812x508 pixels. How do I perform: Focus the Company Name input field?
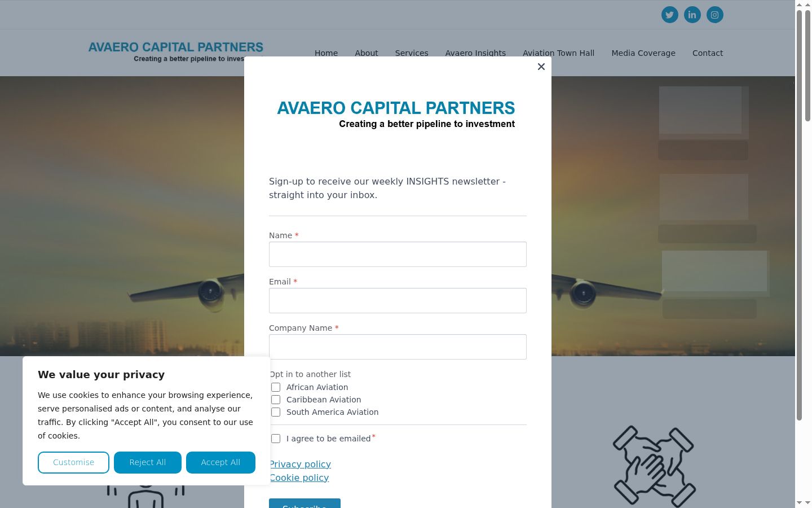pos(398,347)
